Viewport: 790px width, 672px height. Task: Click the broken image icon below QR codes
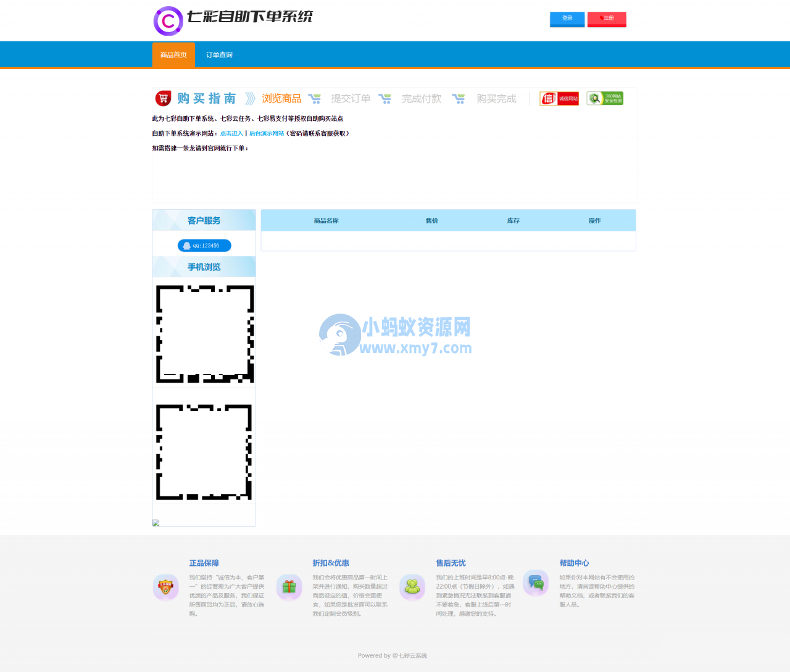[156, 523]
